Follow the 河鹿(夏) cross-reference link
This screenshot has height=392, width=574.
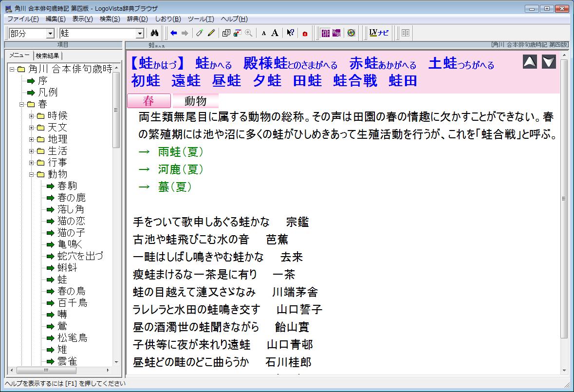tap(180, 169)
